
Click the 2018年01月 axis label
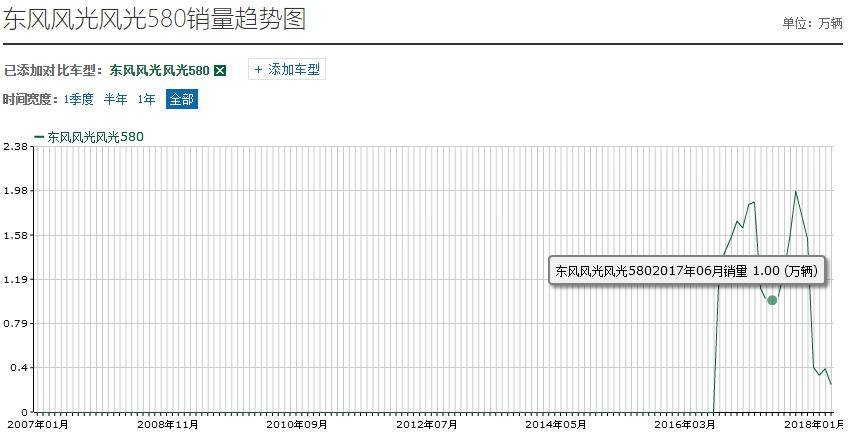click(x=814, y=425)
